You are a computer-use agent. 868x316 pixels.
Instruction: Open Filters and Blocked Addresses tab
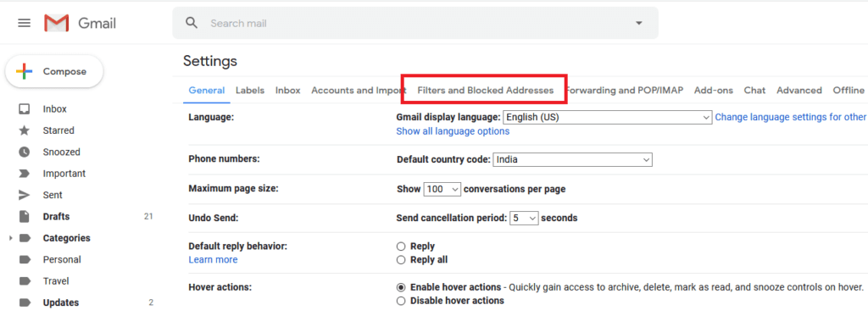[x=486, y=90]
